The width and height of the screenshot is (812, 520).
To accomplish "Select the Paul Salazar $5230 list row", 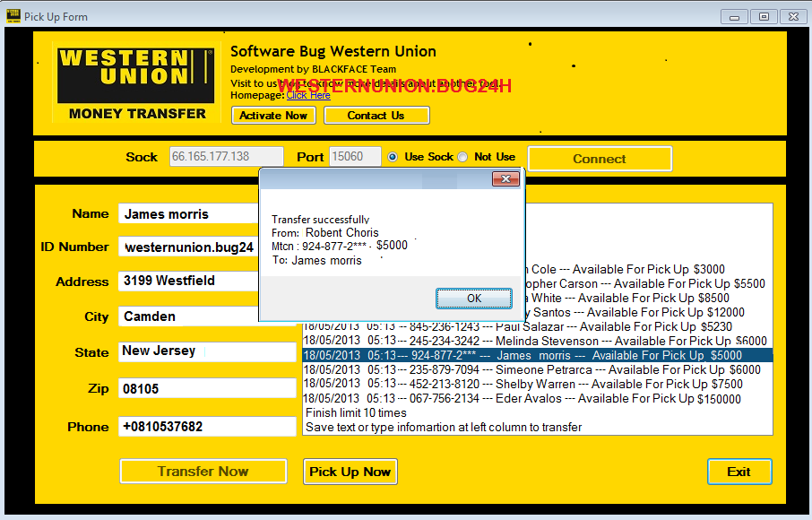I will [538, 327].
